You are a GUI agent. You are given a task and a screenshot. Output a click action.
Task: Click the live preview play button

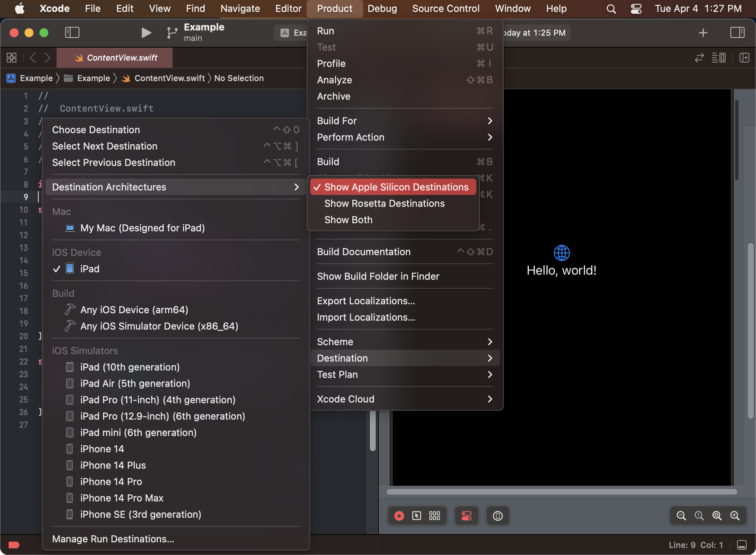[x=399, y=516]
